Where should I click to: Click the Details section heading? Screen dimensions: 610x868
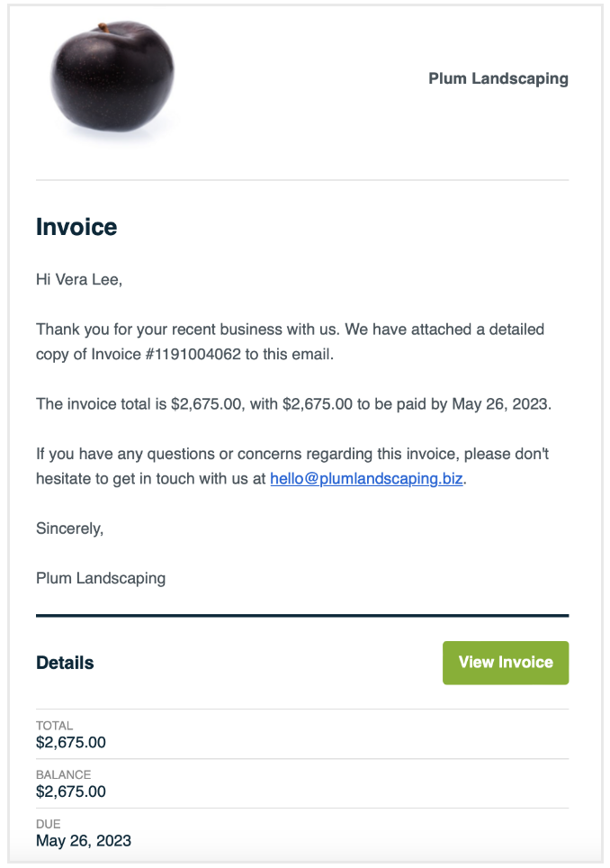pos(65,663)
